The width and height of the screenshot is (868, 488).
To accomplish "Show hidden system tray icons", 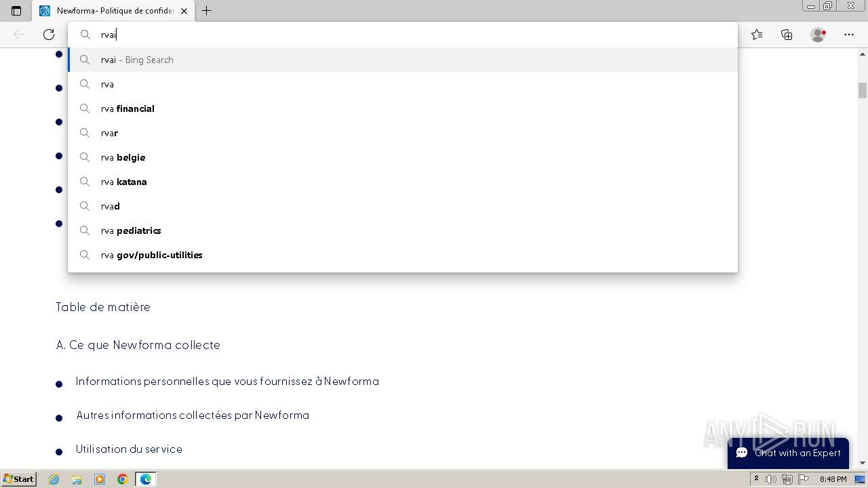I will tap(757, 479).
